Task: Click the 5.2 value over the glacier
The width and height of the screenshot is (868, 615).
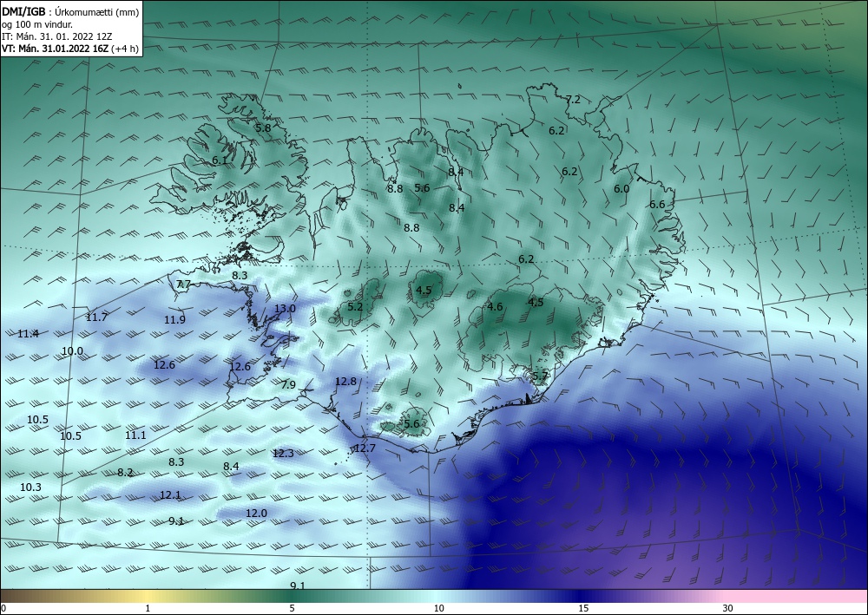Action: pyautogui.click(x=355, y=306)
